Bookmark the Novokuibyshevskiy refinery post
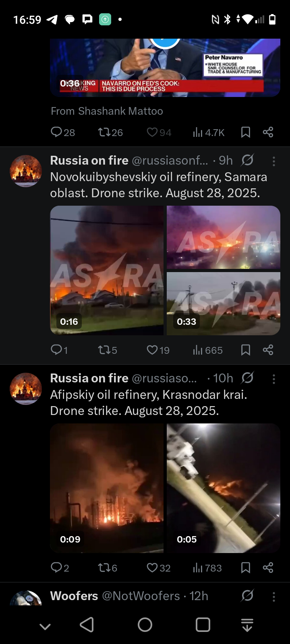 (x=246, y=350)
